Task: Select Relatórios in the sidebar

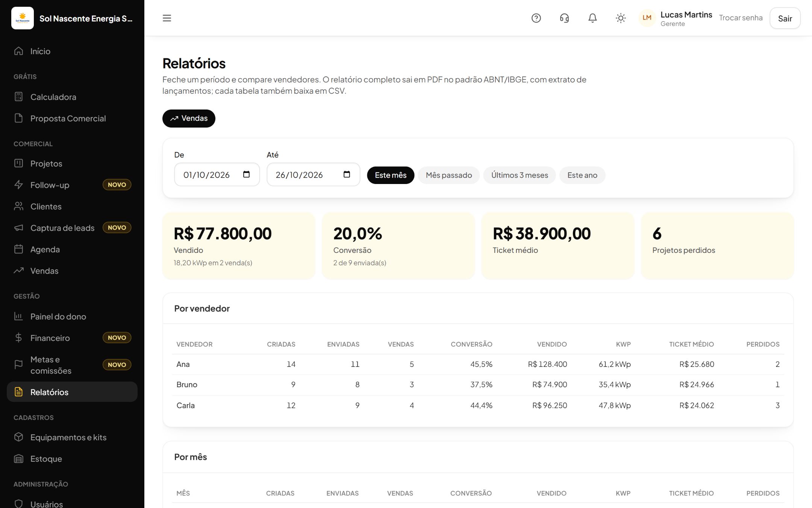Action: (72, 392)
